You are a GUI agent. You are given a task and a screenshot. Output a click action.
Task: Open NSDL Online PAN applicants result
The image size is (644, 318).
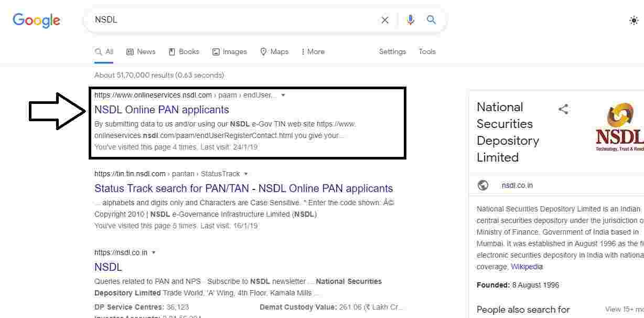tap(162, 110)
